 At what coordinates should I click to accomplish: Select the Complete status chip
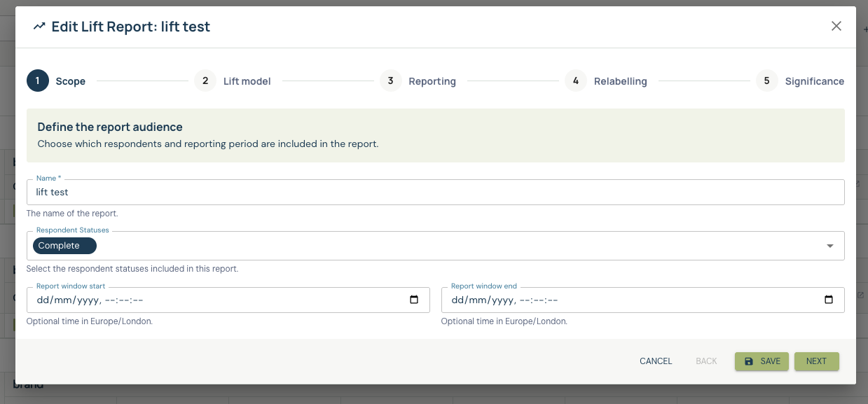click(64, 246)
